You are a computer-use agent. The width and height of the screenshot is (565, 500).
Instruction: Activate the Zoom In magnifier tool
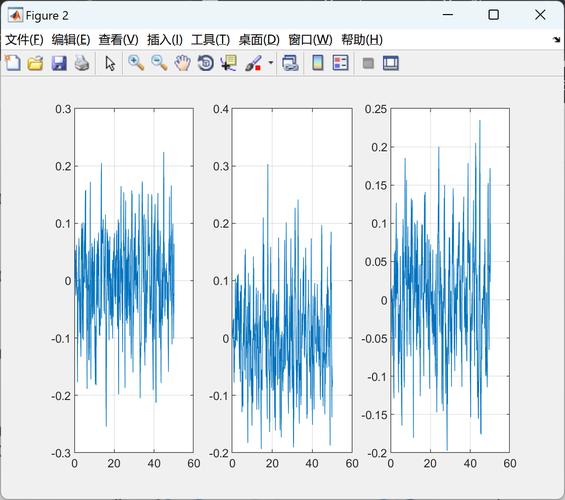click(136, 63)
